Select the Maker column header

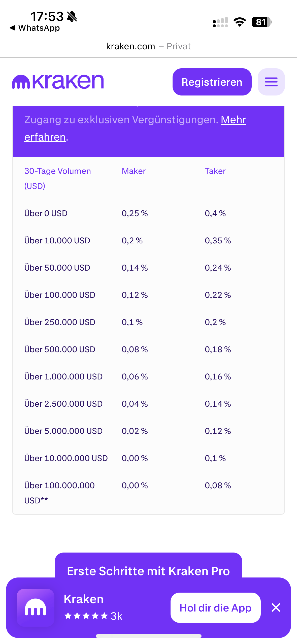pos(134,171)
